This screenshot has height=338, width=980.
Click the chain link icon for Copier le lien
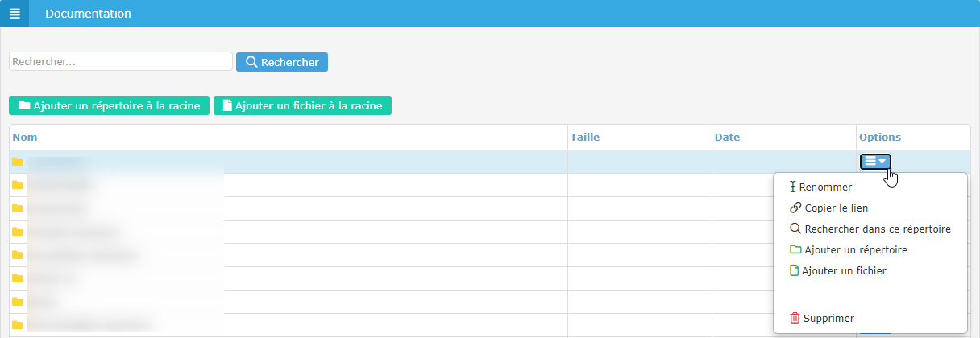click(795, 208)
